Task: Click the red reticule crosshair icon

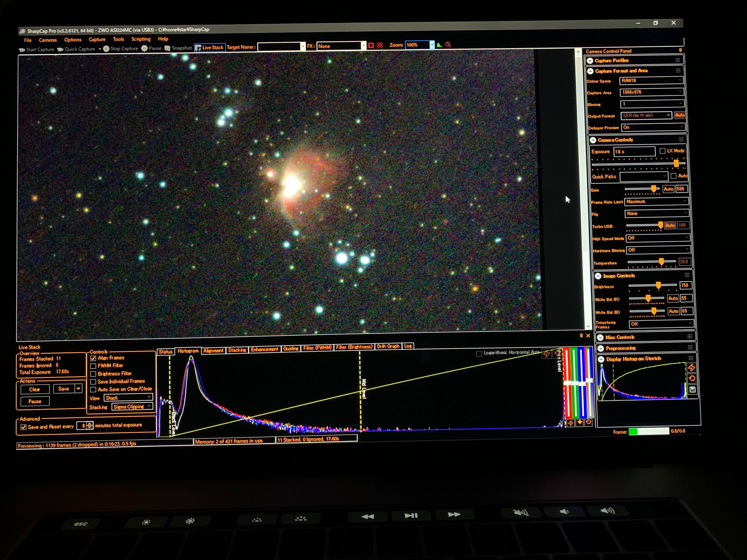Action: [380, 45]
